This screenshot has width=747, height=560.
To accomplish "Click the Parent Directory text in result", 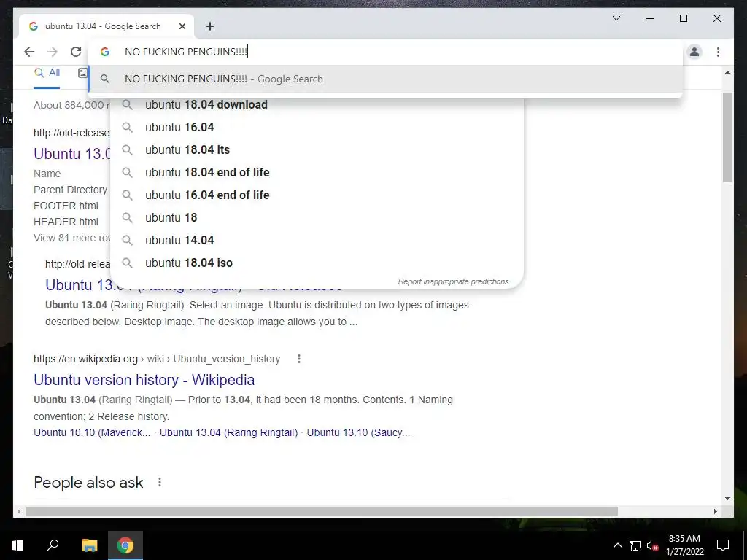I will 70,190.
